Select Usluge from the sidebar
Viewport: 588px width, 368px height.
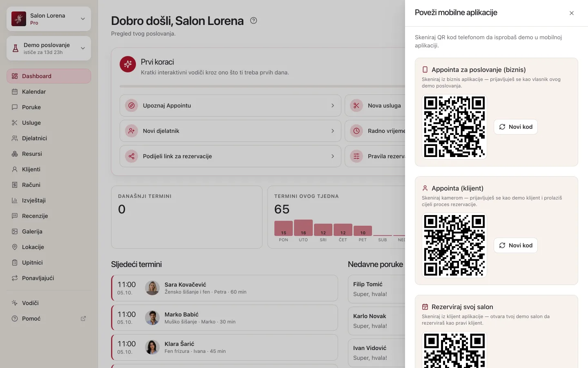(x=49, y=123)
